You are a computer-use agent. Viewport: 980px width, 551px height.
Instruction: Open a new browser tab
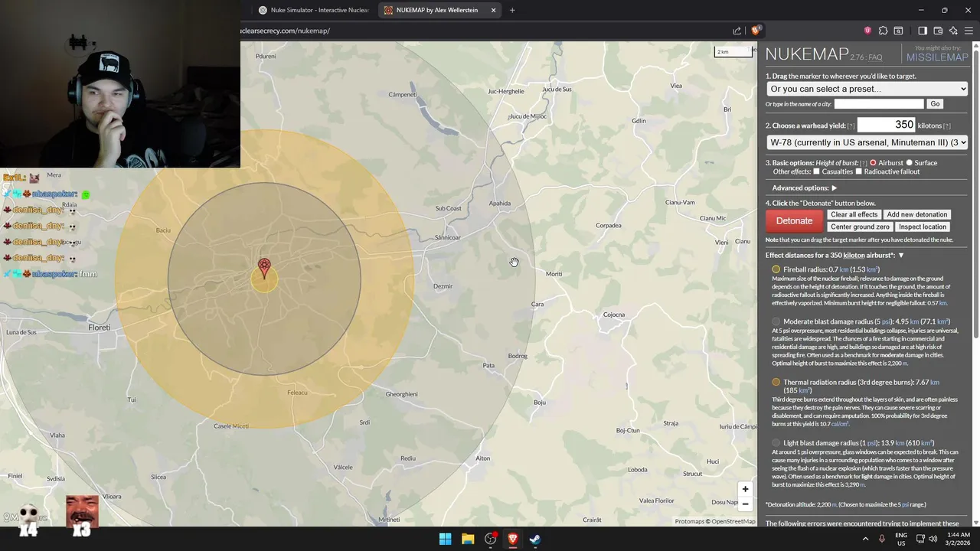point(512,10)
